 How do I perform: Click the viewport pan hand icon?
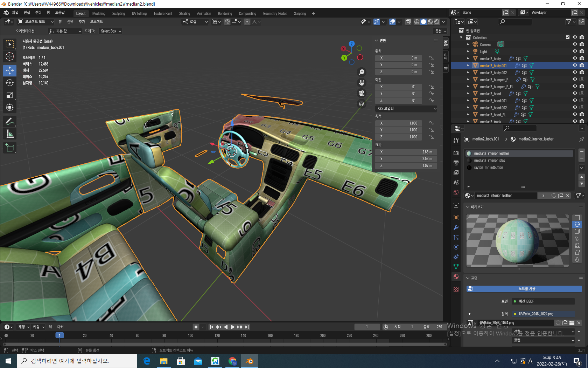pyautogui.click(x=362, y=83)
